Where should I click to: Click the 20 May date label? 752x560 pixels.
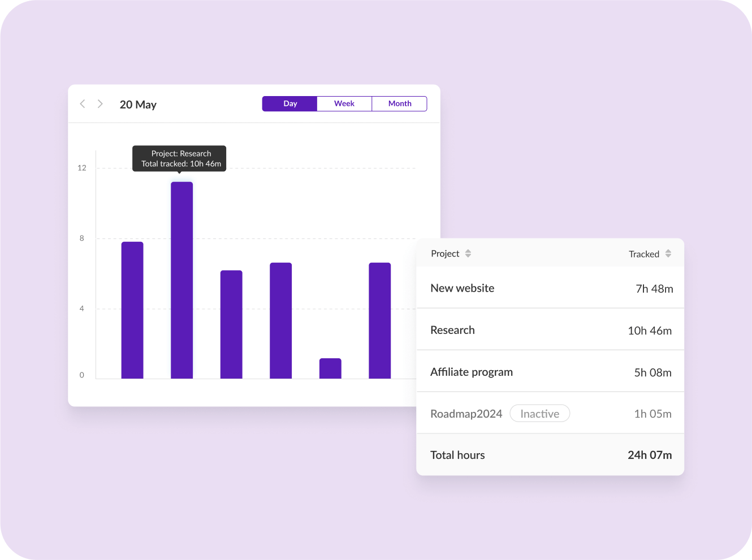(x=138, y=105)
